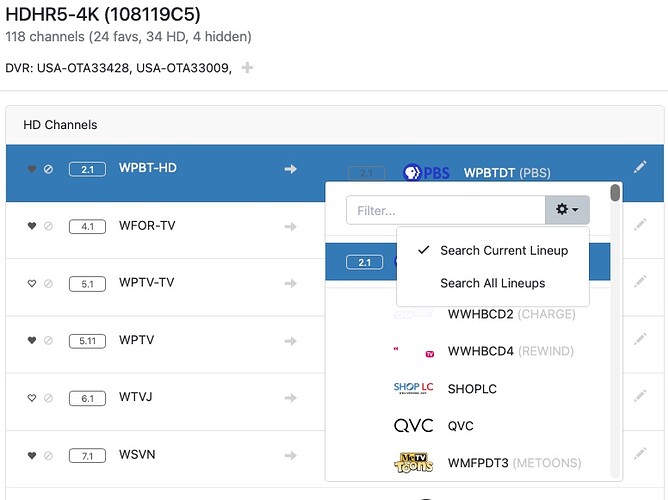Click the arrow icon in WFOR-TV row

[291, 227]
